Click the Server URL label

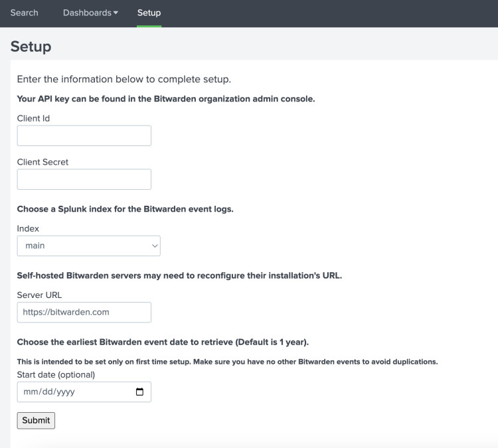[39, 295]
